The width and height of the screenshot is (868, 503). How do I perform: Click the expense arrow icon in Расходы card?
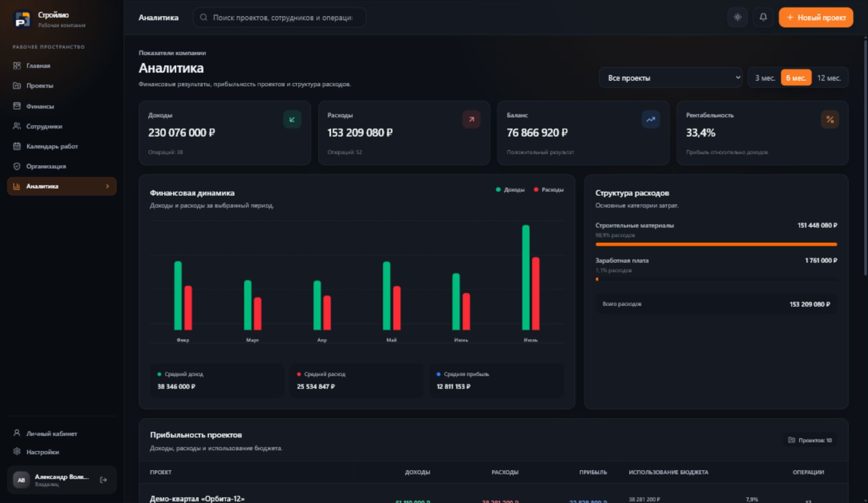[471, 120]
